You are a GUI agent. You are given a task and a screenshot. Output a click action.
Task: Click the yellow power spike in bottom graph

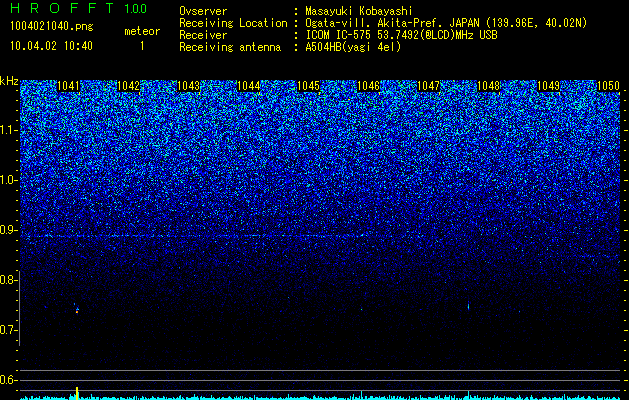pos(77,392)
